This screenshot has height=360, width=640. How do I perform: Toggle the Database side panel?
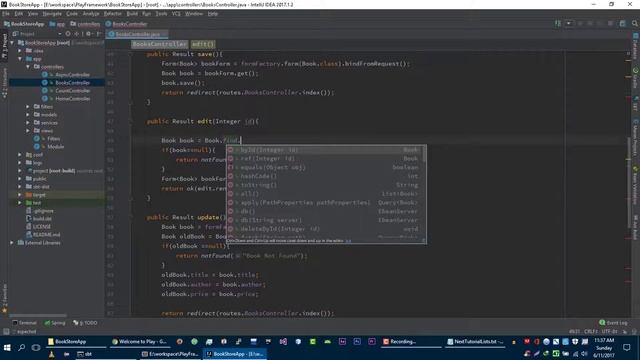pyautogui.click(x=636, y=46)
